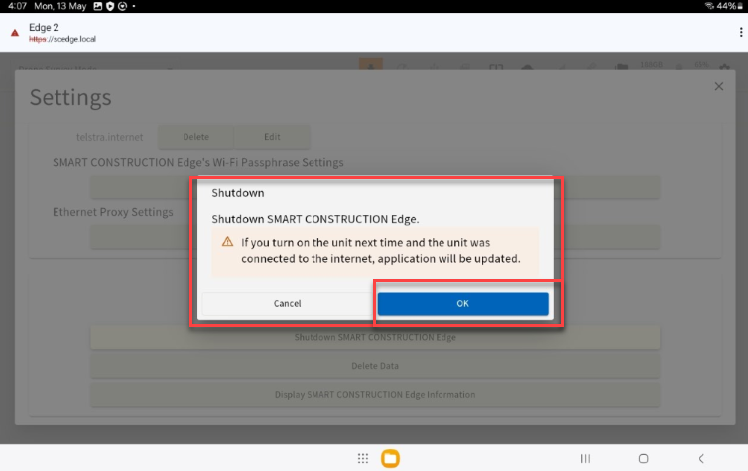Click the Wi-Fi Passphrase Settings heading

(198, 162)
